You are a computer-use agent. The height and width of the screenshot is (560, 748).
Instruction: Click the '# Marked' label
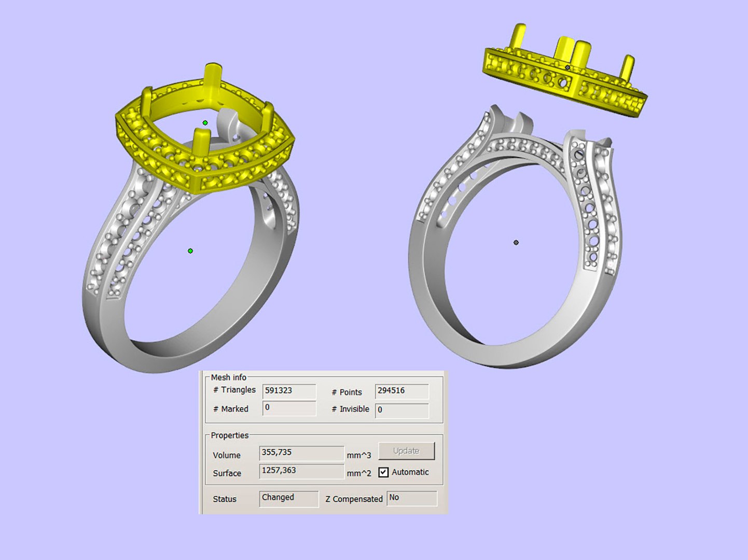231,409
